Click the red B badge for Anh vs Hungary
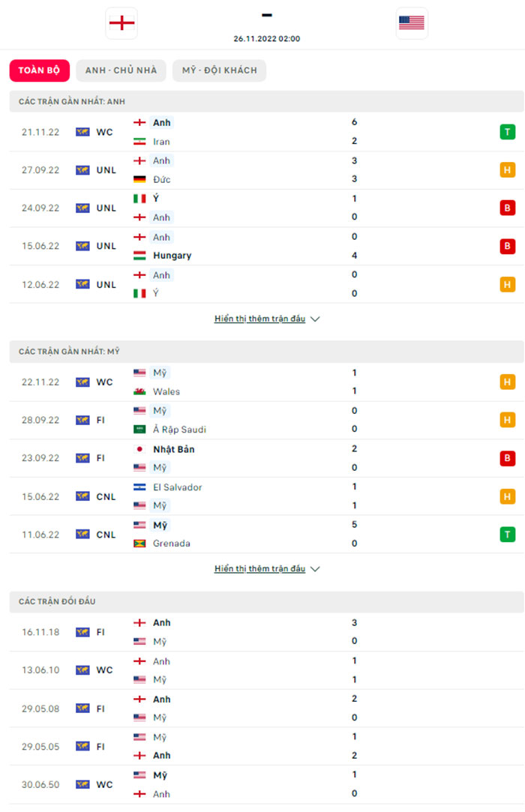The width and height of the screenshot is (525, 812). pos(508,246)
